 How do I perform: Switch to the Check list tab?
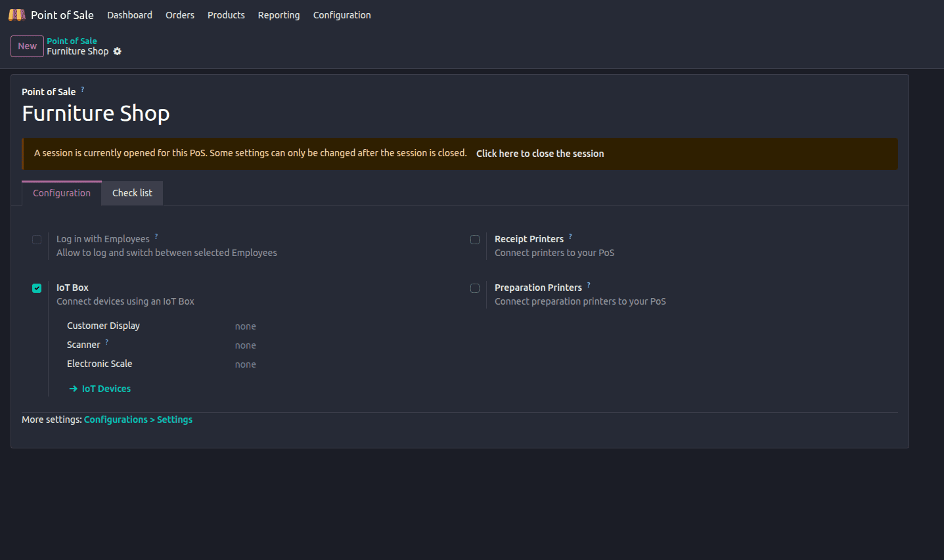coord(132,193)
